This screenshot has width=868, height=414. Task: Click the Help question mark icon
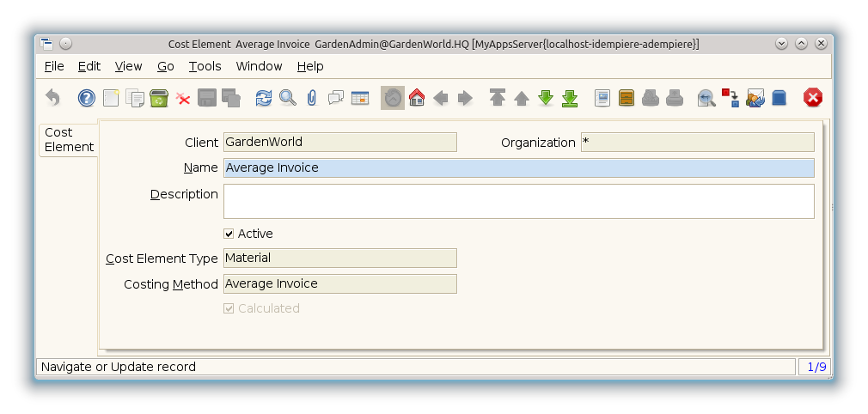86,98
